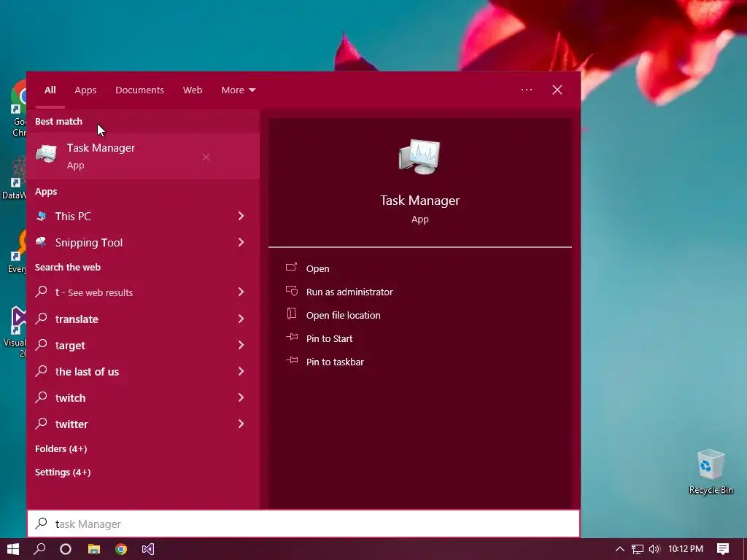This screenshot has height=560, width=747.
Task: Switch to the All tab
Action: [x=50, y=90]
